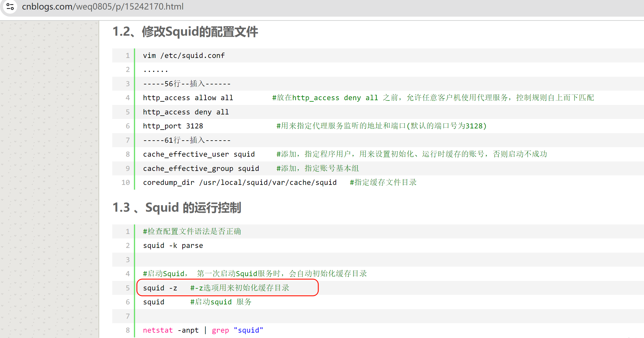Click the red netstat keyword

(x=158, y=330)
